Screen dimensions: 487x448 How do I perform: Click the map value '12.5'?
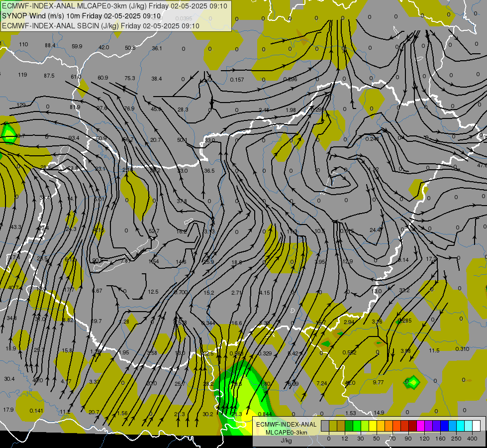153,292
